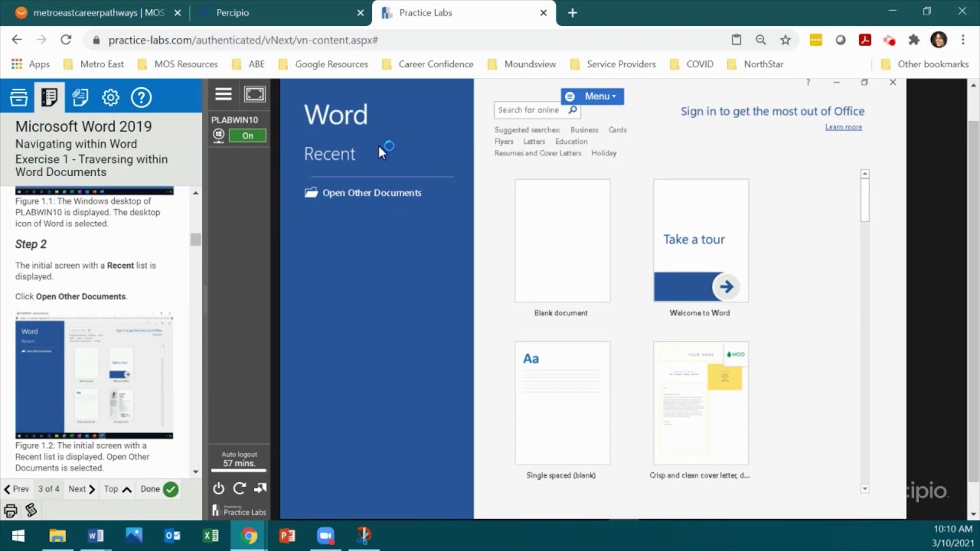The image size is (980, 551).
Task: Open Chrome three-dot menu
Action: (x=963, y=40)
